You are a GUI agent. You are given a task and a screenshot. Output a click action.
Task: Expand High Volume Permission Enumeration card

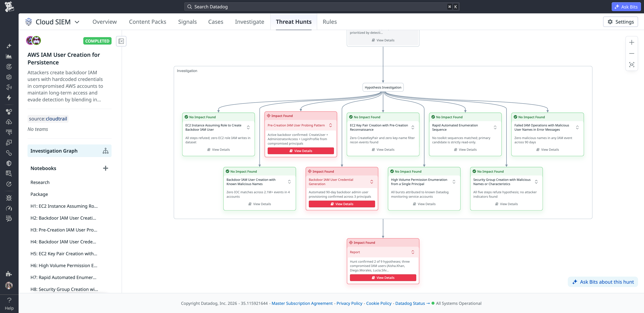point(454,182)
